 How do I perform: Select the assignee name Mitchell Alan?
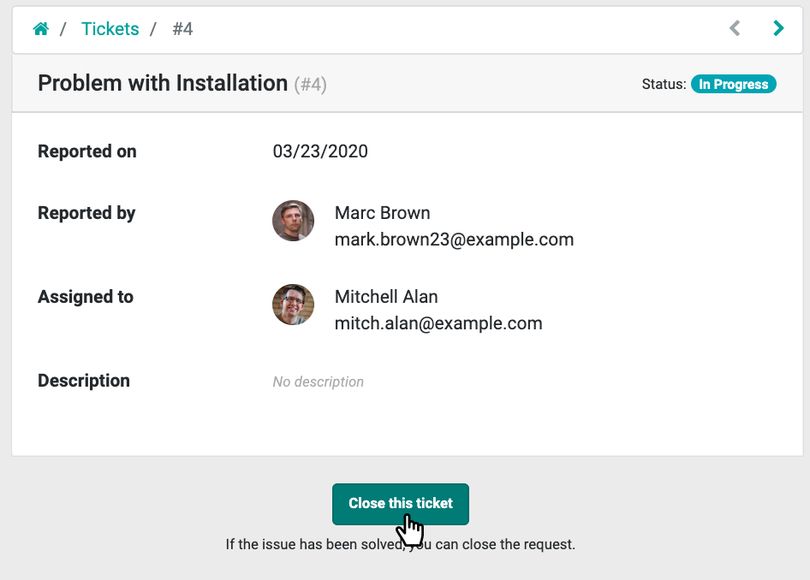point(386,296)
